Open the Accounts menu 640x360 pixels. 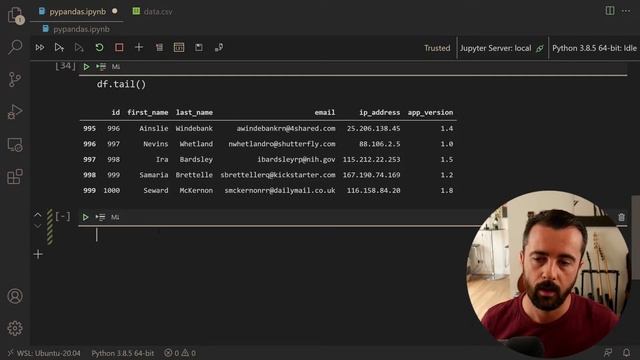15,296
